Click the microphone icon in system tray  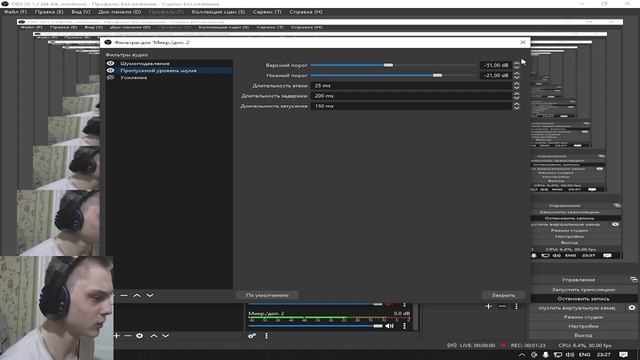click(x=546, y=355)
